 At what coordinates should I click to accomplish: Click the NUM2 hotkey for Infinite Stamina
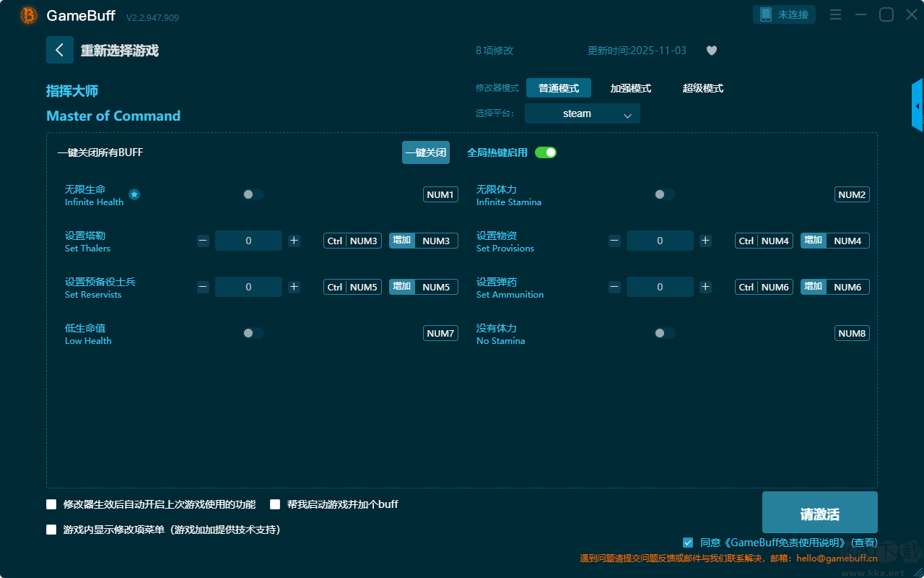[x=852, y=194]
